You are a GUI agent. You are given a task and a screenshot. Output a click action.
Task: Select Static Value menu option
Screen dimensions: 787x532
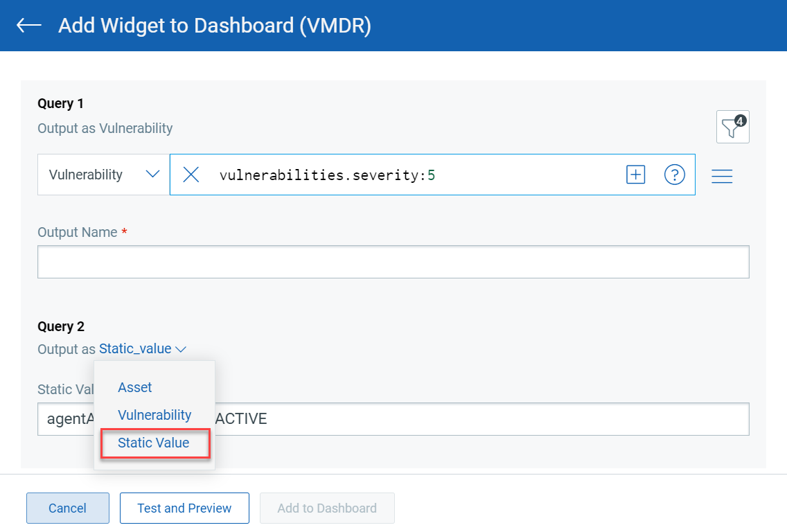155,443
